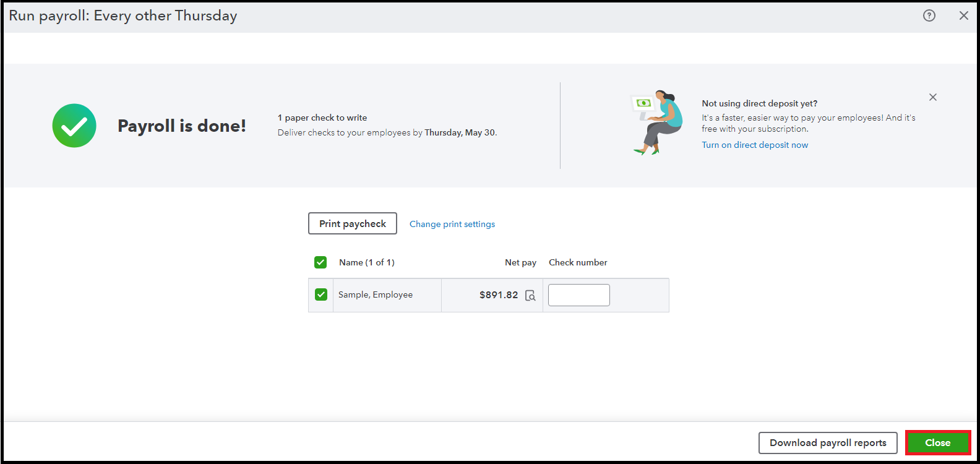The image size is (980, 464).
Task: Follow the Turn on direct deposit now link
Action: 755,145
